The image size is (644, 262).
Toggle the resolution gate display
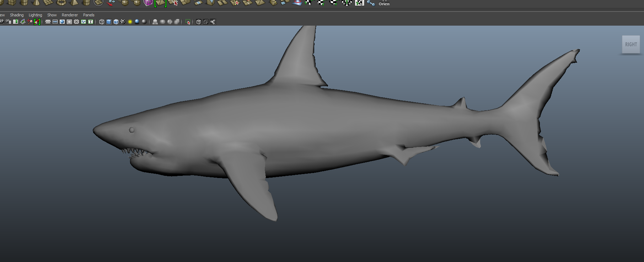pyautogui.click(x=62, y=22)
